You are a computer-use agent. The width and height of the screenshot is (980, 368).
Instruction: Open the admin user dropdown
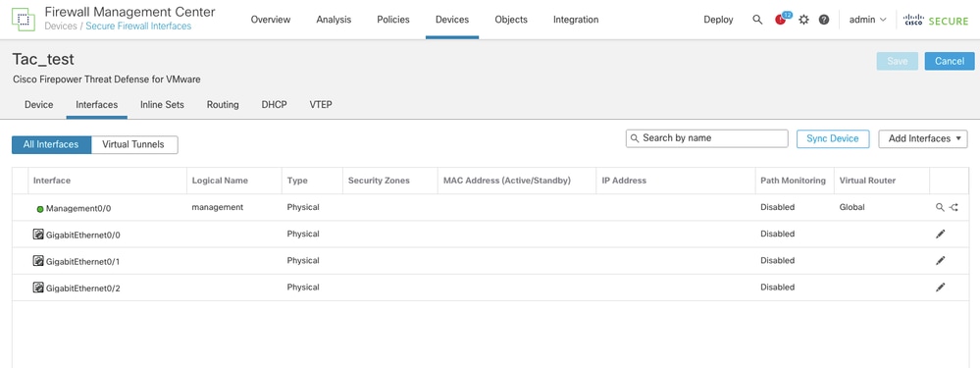click(x=867, y=20)
